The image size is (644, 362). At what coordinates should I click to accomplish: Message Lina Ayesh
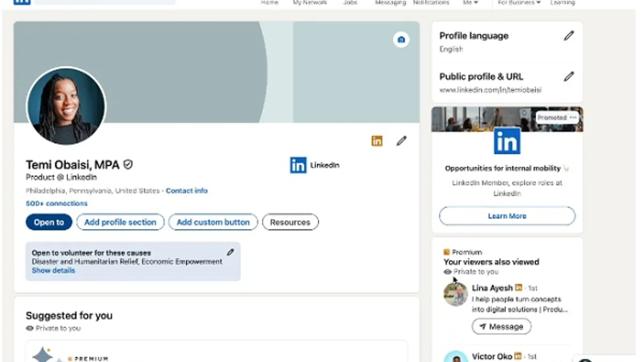(x=501, y=327)
